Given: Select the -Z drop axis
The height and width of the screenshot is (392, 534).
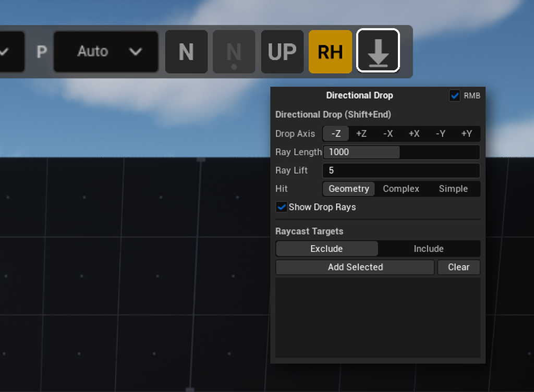Looking at the screenshot, I should click(336, 134).
